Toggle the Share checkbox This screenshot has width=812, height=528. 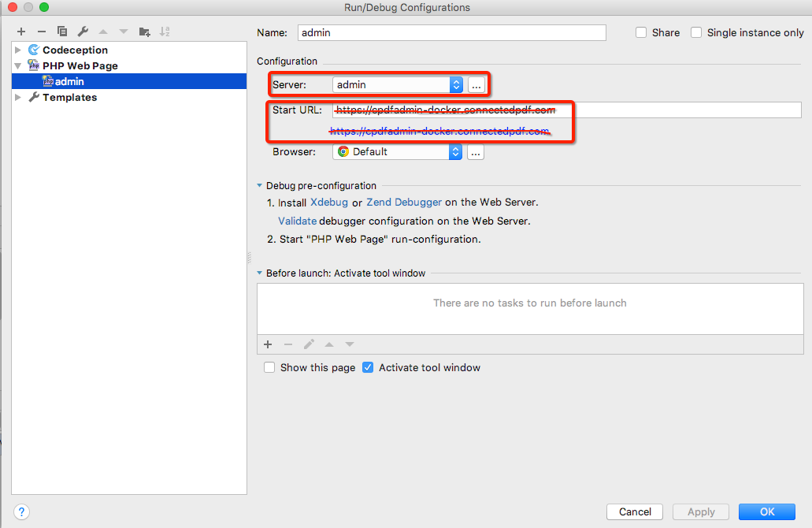[x=641, y=32]
